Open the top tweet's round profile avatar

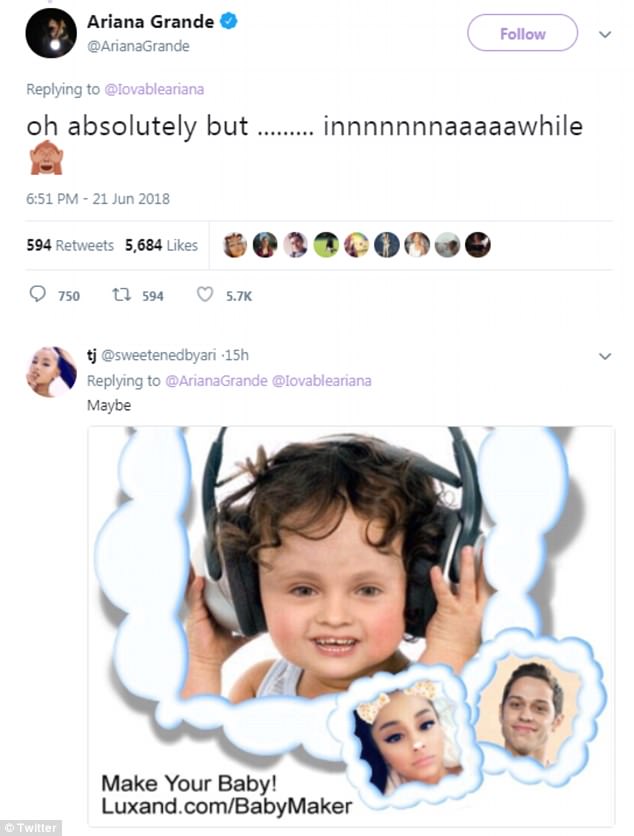tap(51, 33)
